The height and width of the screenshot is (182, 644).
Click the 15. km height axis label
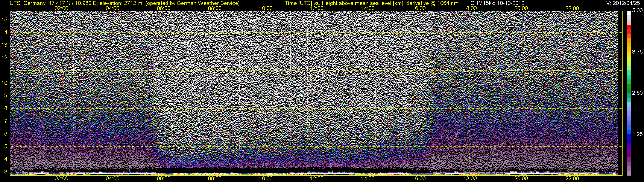pos(5,19)
